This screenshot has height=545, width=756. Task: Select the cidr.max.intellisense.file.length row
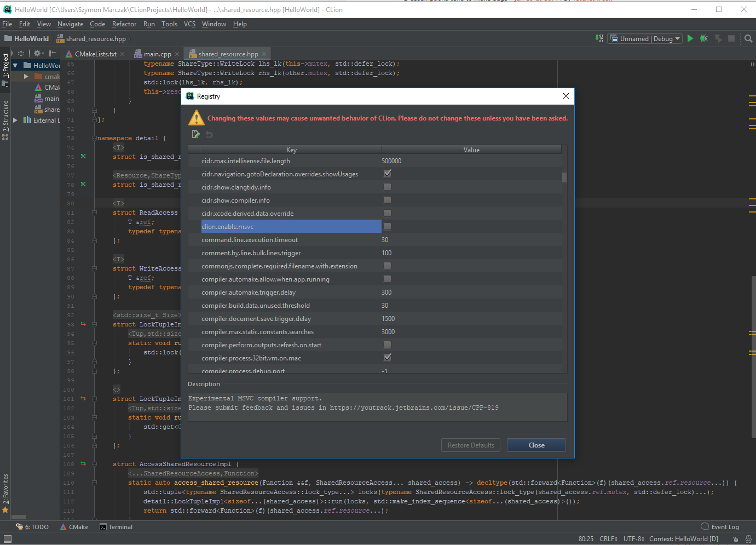point(375,161)
